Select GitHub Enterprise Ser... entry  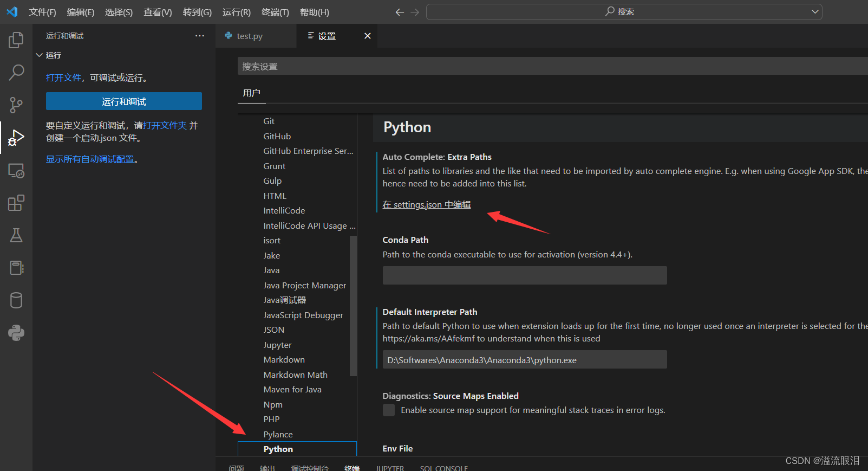[308, 151]
